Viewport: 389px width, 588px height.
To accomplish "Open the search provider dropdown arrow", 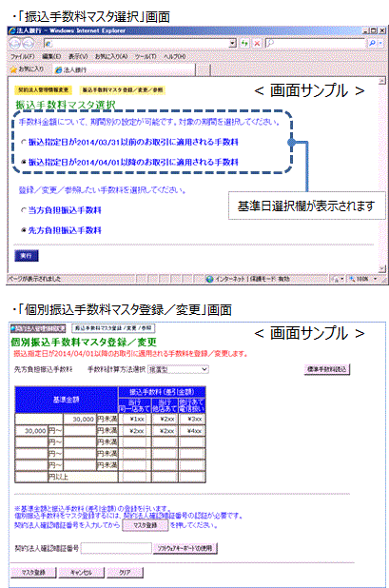I will [380, 43].
